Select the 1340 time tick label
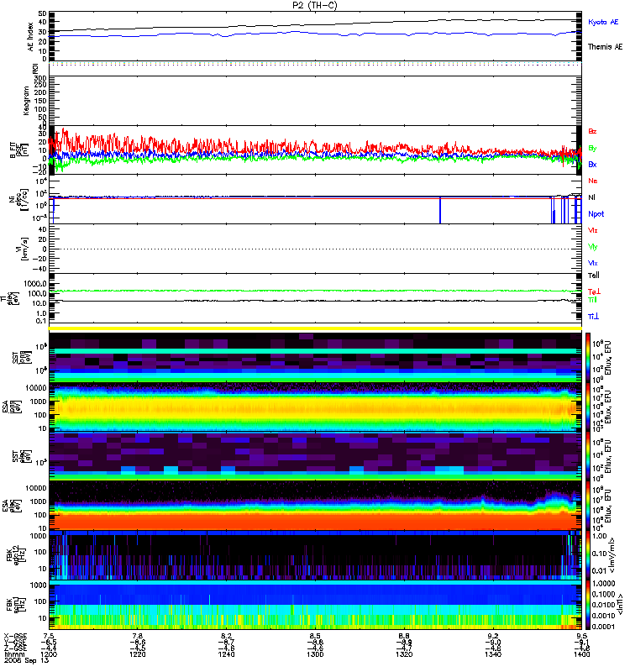This screenshot has width=630, height=672. coord(493,654)
